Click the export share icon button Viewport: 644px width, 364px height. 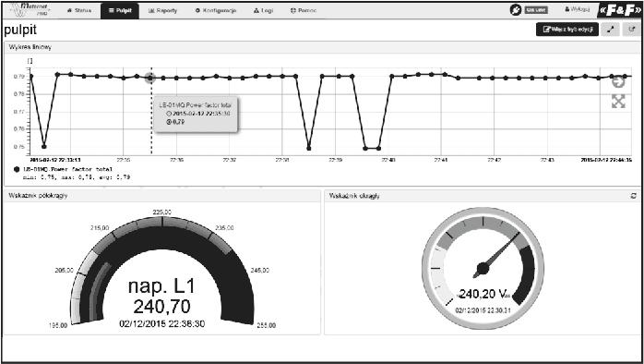[632, 30]
